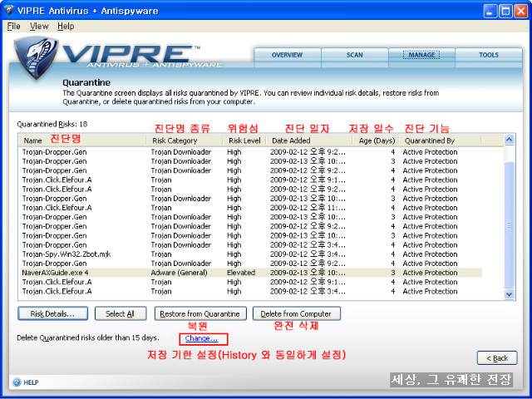Click the quarantine list scrollbar thumb
The height and width of the screenshot is (399, 532).
click(509, 224)
